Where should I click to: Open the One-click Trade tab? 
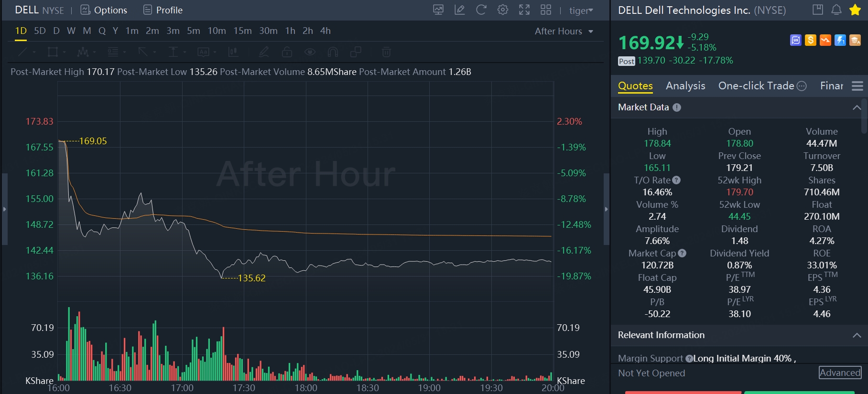756,86
